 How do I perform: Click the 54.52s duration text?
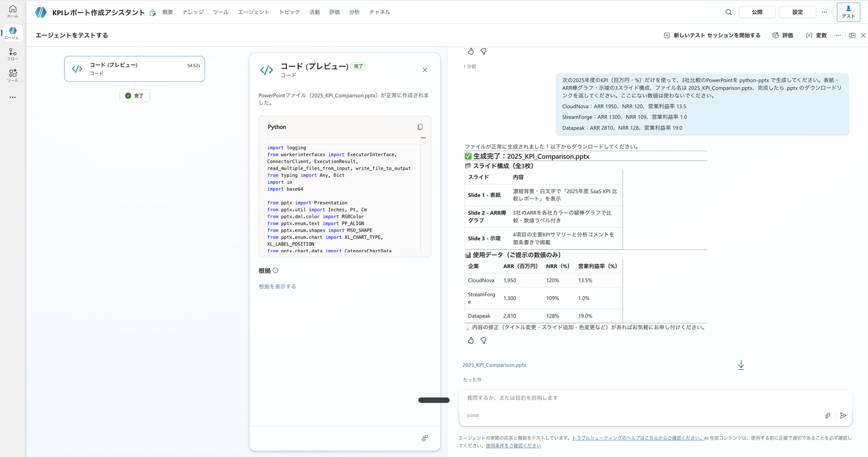(x=194, y=66)
